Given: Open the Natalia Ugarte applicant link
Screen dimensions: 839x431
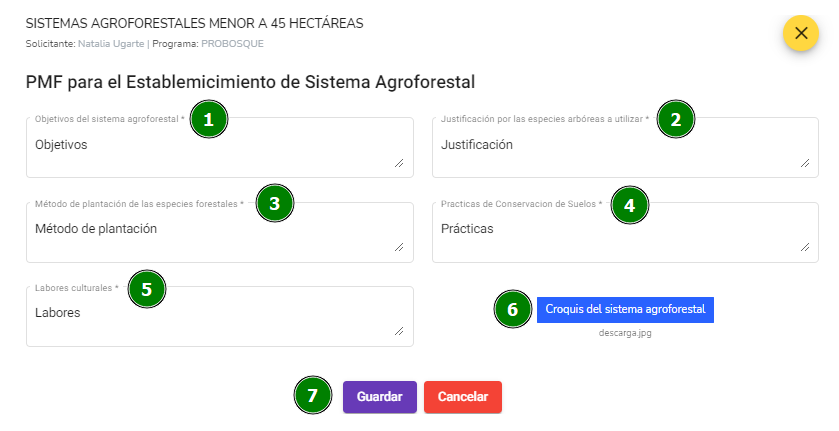Looking at the screenshot, I should pyautogui.click(x=111, y=44).
